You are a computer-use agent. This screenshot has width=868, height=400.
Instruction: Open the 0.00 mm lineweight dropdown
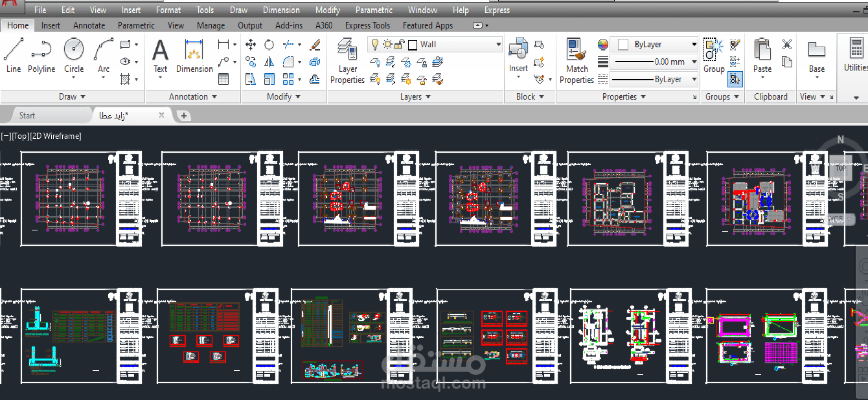pyautogui.click(x=694, y=61)
